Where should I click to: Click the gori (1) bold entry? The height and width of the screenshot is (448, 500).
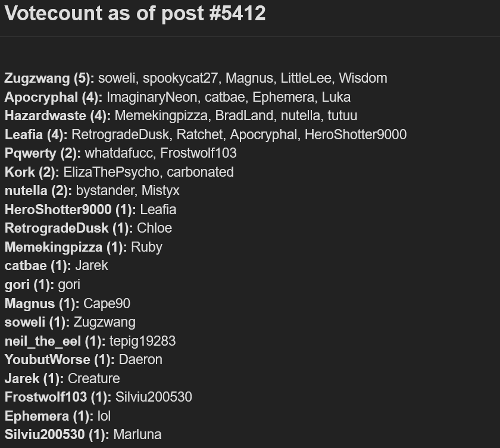29,285
